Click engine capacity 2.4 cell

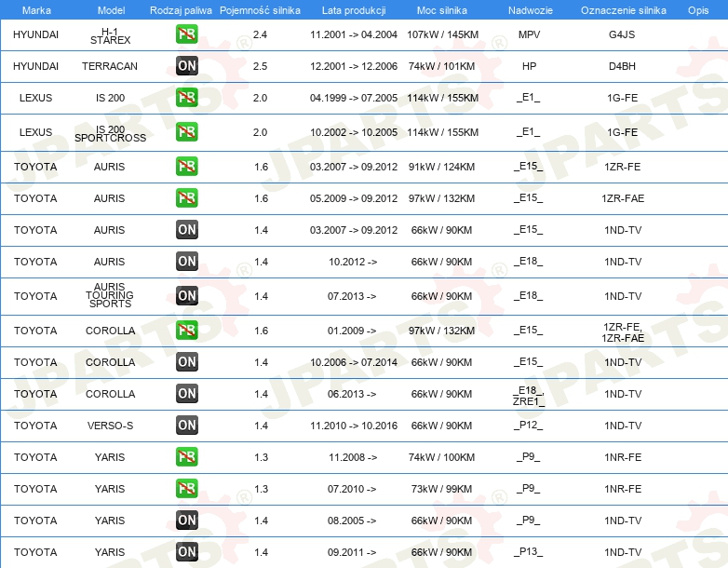(x=260, y=34)
